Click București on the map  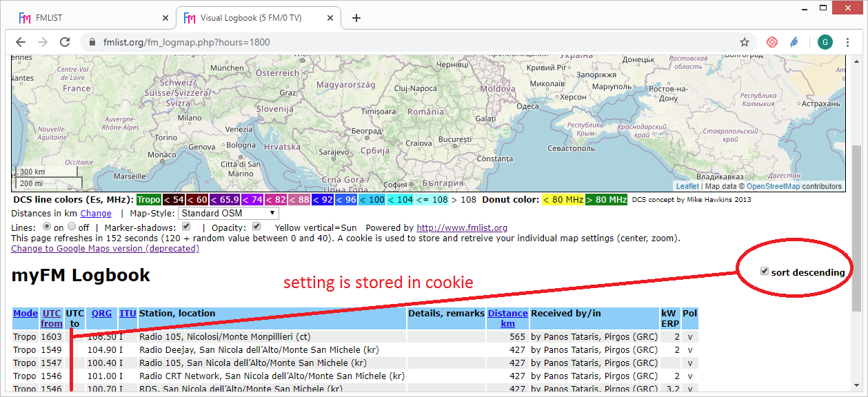click(454, 139)
